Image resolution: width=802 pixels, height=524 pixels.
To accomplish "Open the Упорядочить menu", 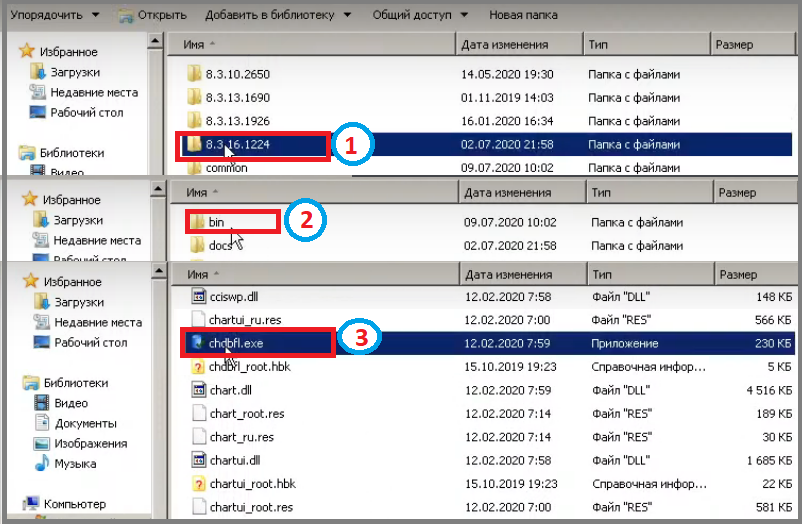I will coord(55,15).
